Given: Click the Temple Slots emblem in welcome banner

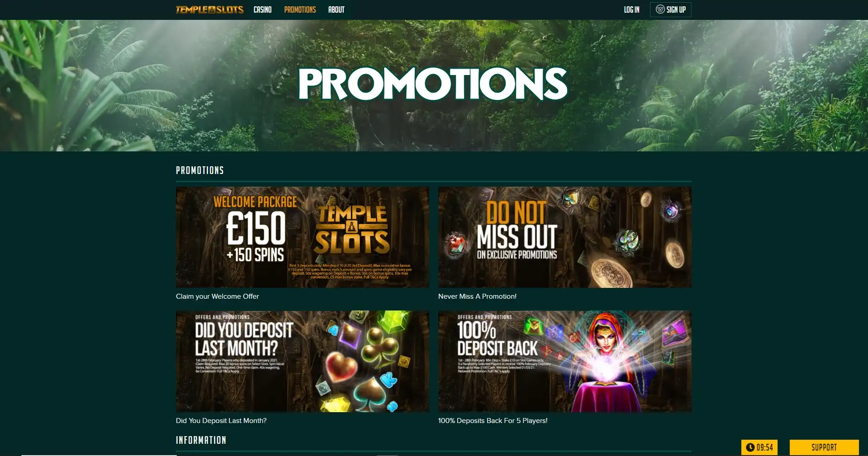Looking at the screenshot, I should pyautogui.click(x=352, y=230).
